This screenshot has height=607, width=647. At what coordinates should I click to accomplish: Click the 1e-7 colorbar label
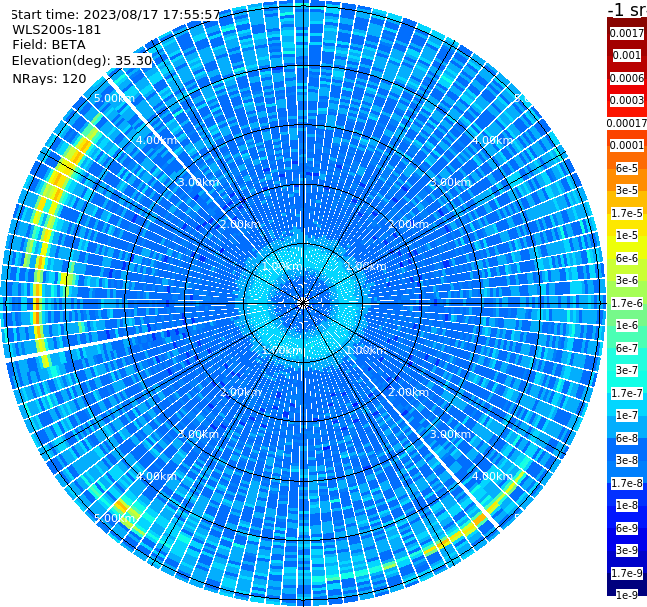(x=627, y=415)
